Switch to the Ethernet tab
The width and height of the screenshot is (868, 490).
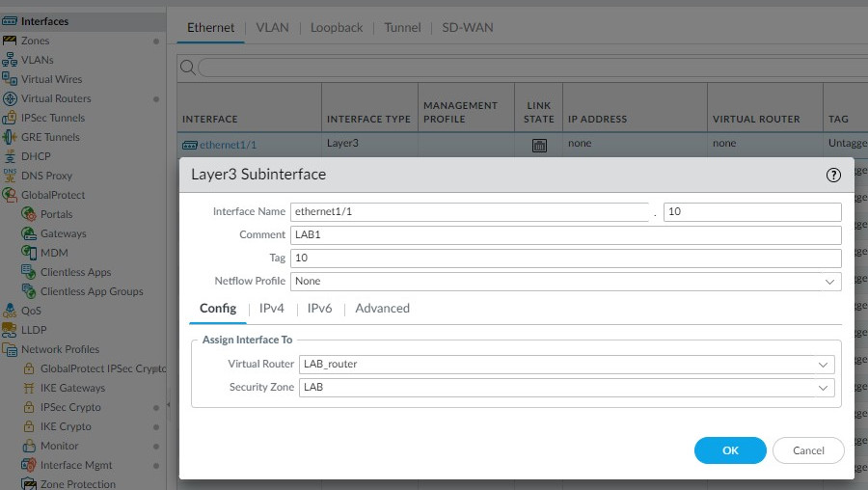tap(210, 28)
